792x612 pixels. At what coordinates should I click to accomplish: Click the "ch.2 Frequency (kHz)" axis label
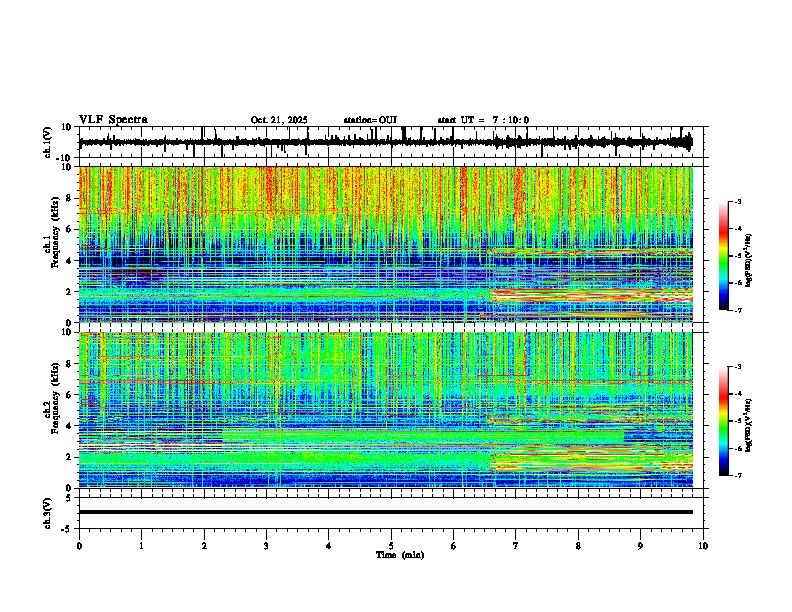click(52, 398)
